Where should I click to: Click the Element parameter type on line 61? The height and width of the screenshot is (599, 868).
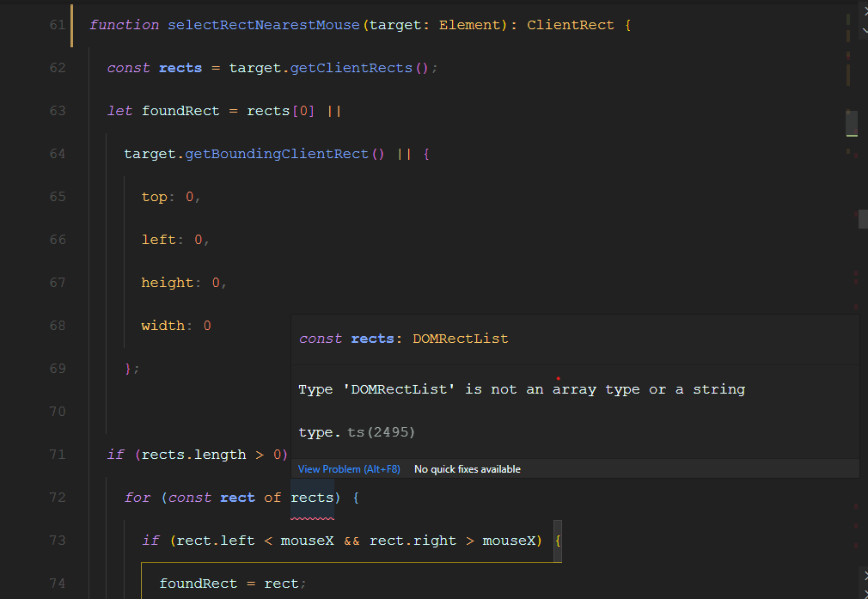click(469, 25)
